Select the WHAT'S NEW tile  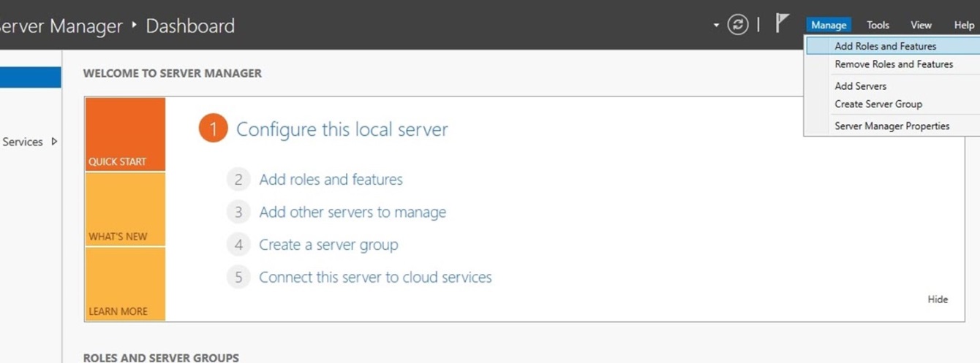(125, 209)
